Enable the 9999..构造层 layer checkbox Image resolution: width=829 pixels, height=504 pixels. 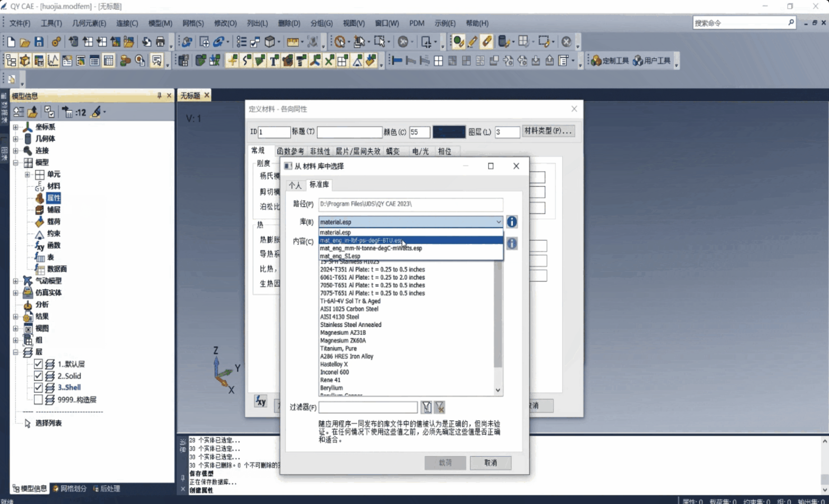[x=38, y=399]
